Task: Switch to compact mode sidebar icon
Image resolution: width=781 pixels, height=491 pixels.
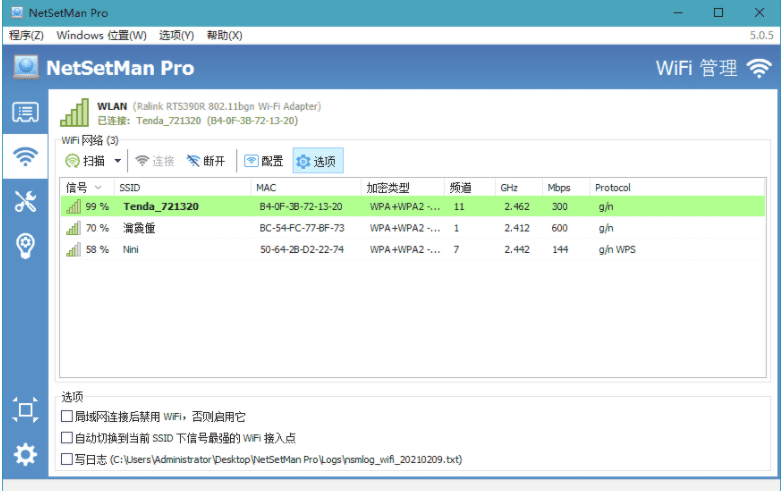Action: coord(25,410)
